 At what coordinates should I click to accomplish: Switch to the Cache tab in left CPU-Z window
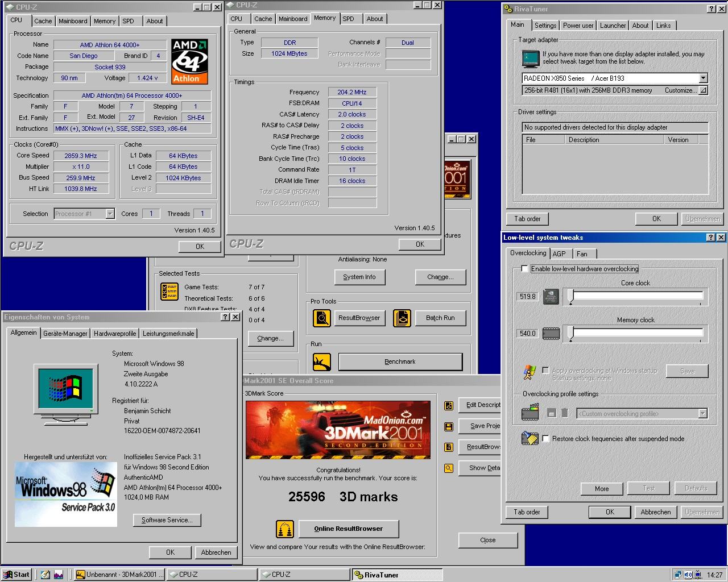click(43, 21)
